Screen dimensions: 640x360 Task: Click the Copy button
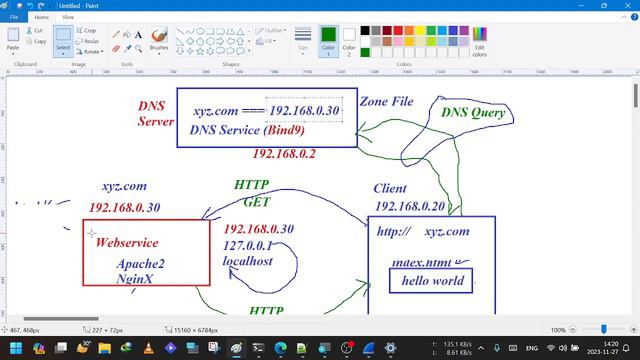coord(36,41)
